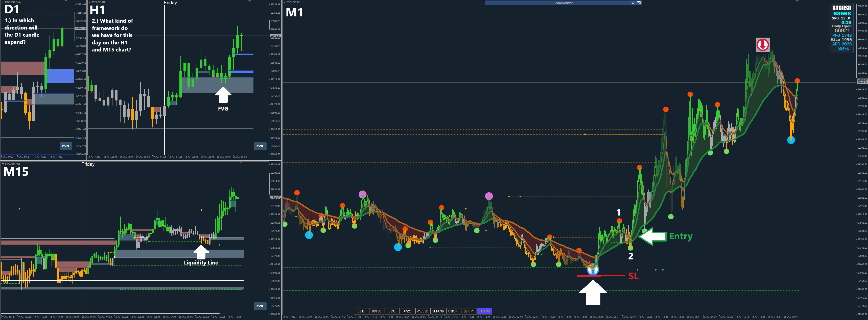Screen dimensions: 868x320
Task: Click the cyan dot at the M1 far-right low
Action: point(791,140)
